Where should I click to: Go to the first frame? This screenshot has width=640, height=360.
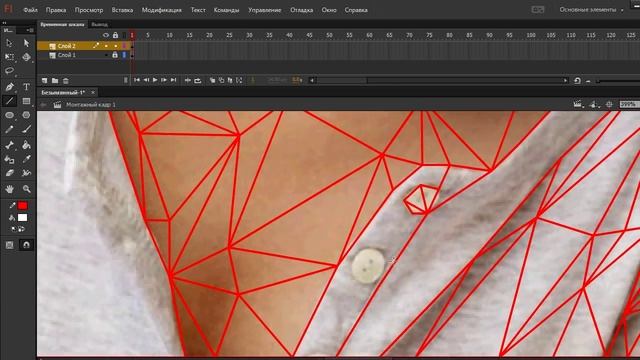(x=137, y=80)
